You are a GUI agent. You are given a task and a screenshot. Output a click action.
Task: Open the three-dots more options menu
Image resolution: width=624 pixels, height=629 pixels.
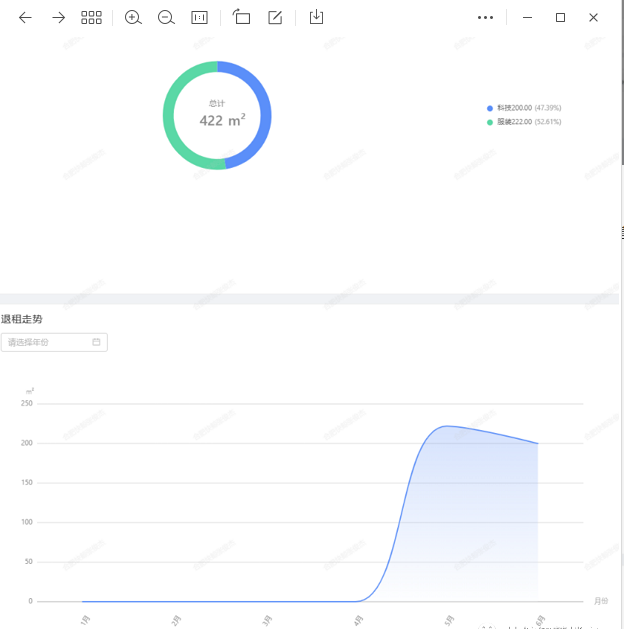pos(486,17)
